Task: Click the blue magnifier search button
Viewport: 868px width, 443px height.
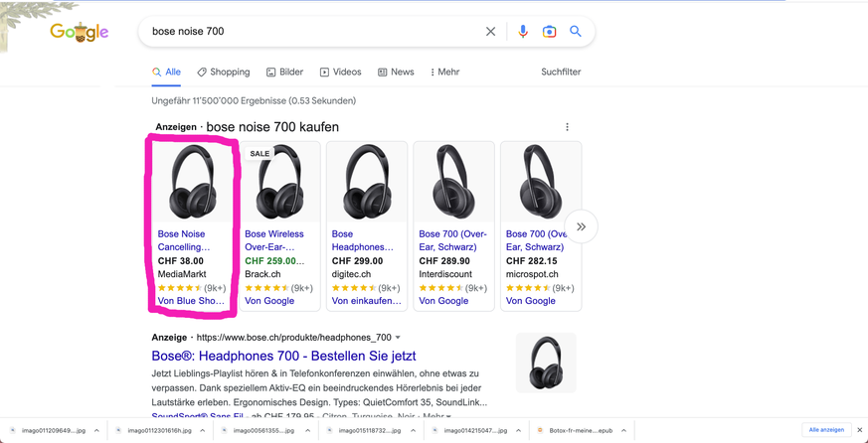Action: click(x=576, y=32)
